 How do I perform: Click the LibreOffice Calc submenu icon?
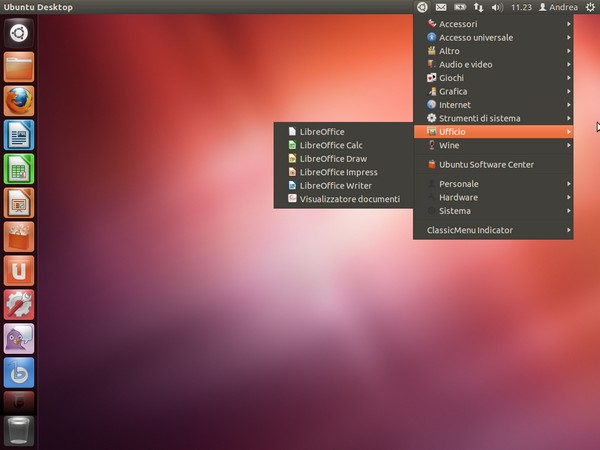pos(292,145)
